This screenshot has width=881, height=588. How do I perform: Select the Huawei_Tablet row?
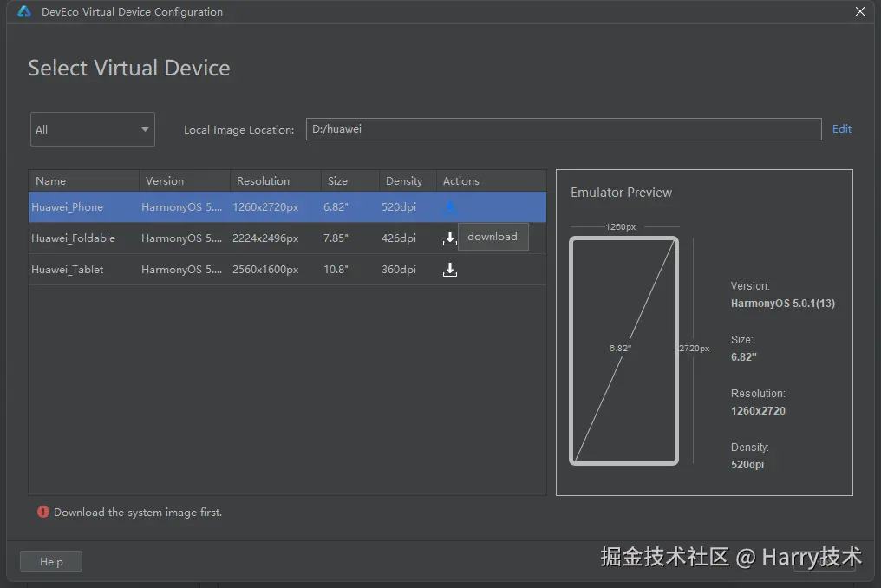pos(287,269)
